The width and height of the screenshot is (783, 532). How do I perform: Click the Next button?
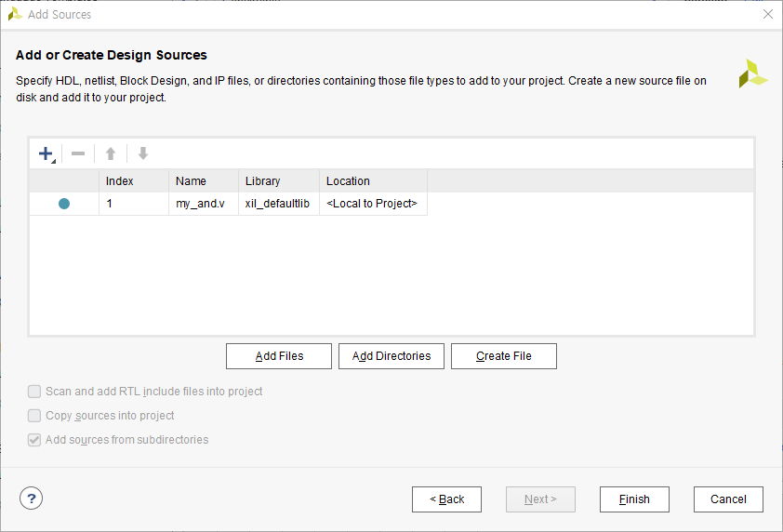pyautogui.click(x=540, y=499)
